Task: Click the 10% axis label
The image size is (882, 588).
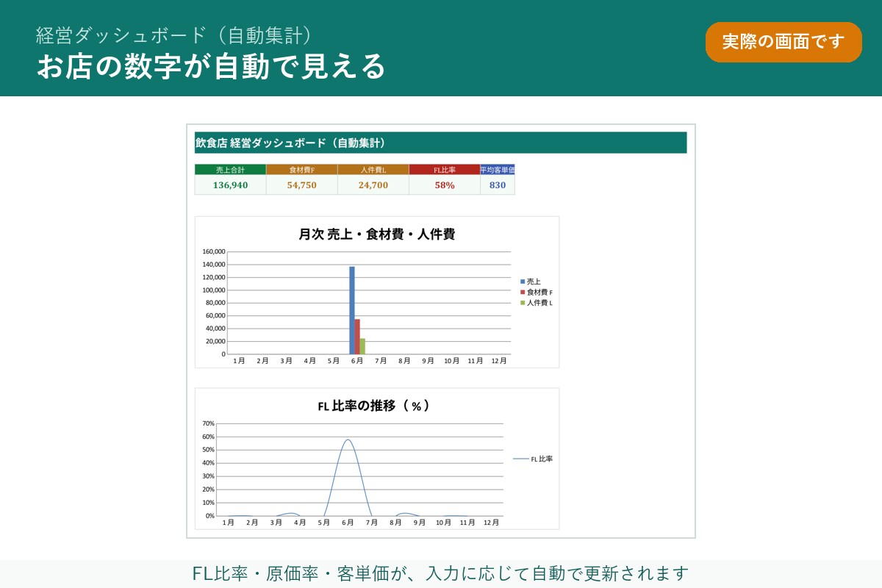Action: pyautogui.click(x=208, y=503)
